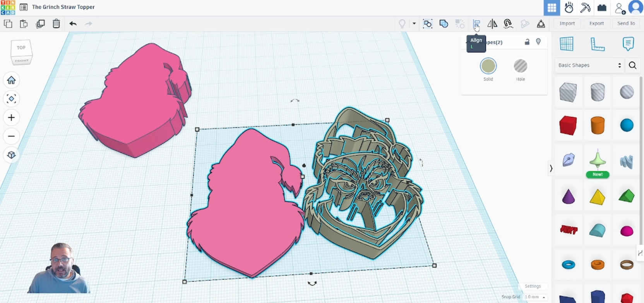Set the selection to Hole
Viewport: 644px width, 303px height.
(520, 66)
